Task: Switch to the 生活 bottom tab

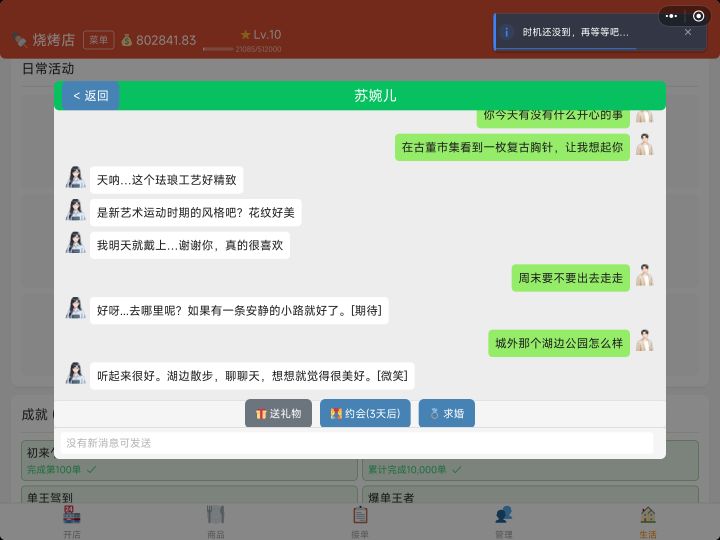Action: point(648,522)
